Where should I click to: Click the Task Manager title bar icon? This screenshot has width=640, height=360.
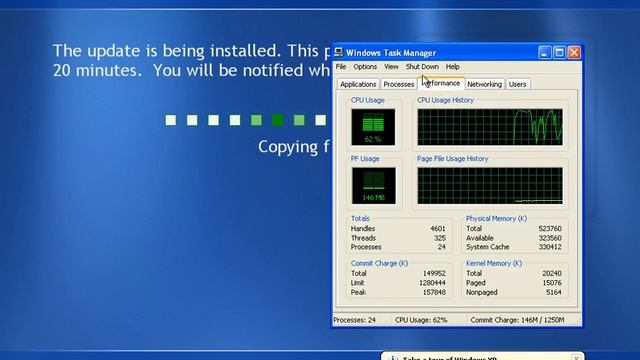[338, 52]
